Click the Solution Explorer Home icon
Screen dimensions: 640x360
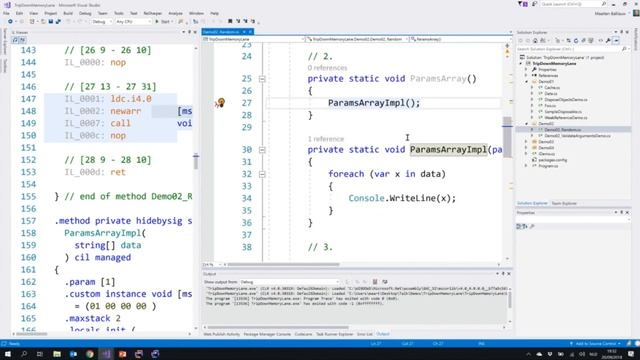click(536, 41)
